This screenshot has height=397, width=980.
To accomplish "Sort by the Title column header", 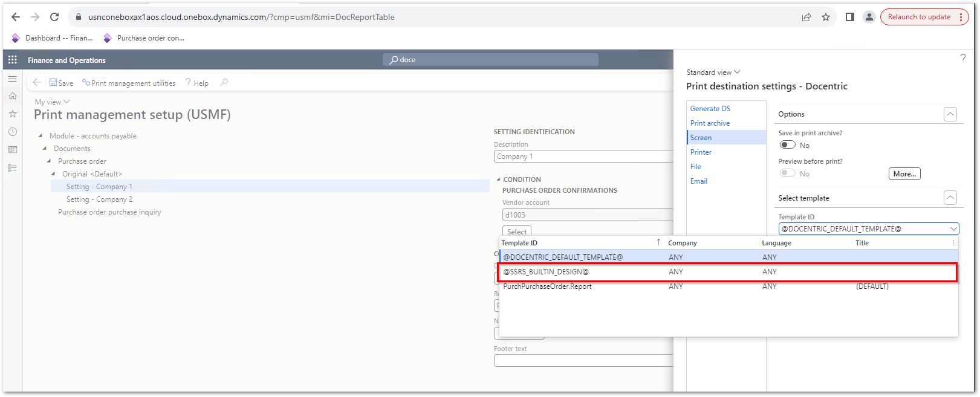I will pos(862,243).
